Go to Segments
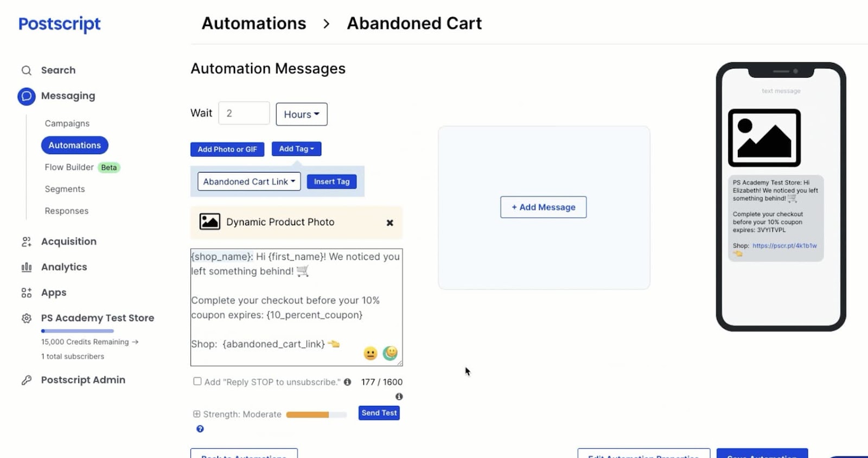Viewport: 868px width, 458px height. (65, 189)
